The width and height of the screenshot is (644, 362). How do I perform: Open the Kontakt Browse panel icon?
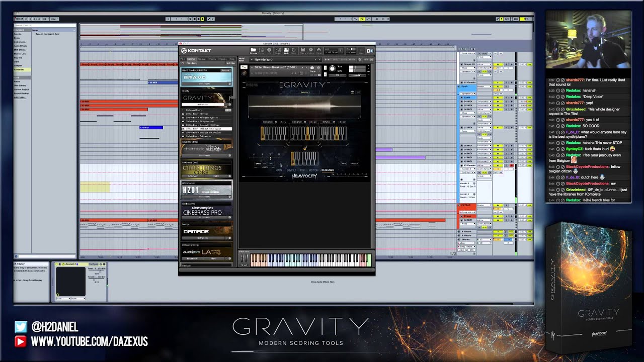pyautogui.click(x=253, y=50)
